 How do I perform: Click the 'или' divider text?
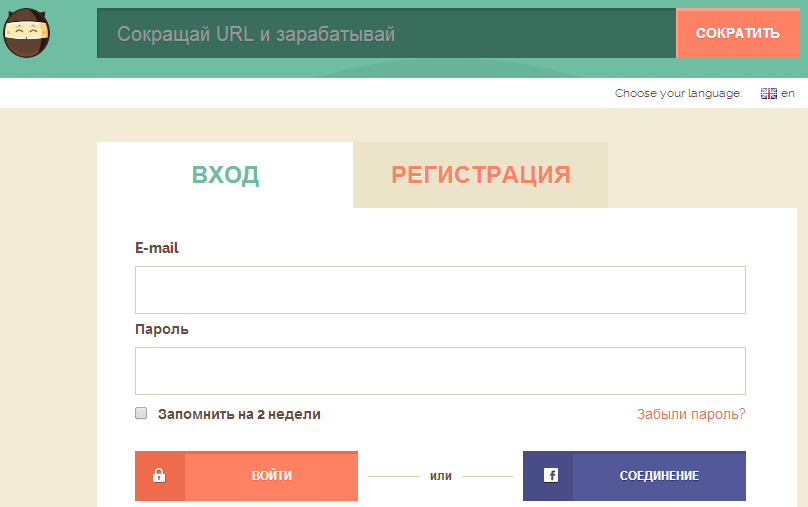coord(440,476)
